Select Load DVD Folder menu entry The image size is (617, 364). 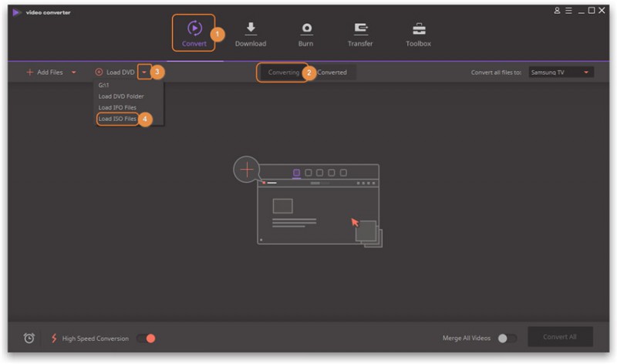[x=120, y=96]
